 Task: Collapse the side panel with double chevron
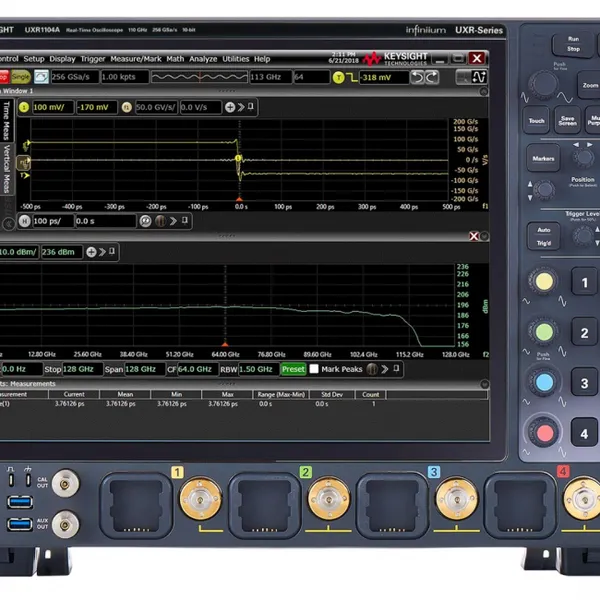coord(8,224)
